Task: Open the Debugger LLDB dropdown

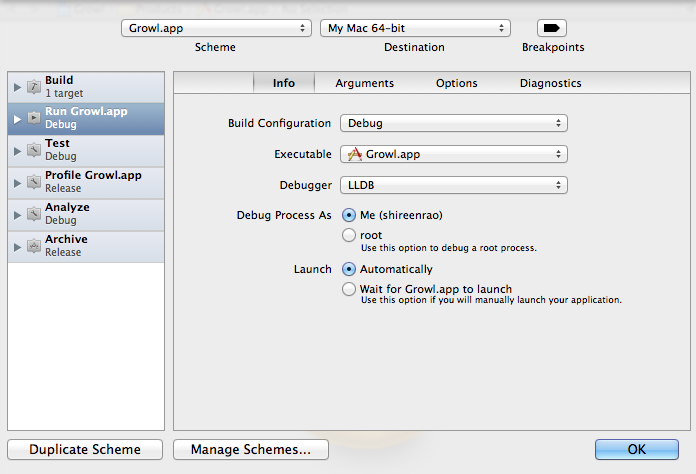Action: 454,185
